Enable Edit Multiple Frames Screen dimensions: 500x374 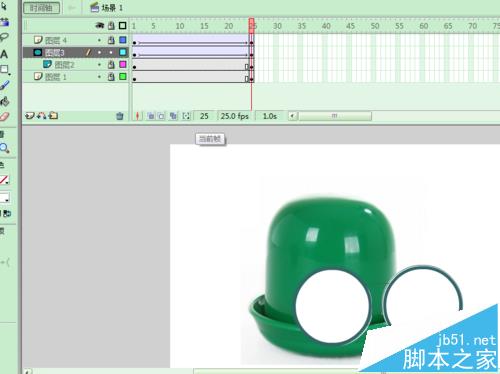[x=173, y=116]
